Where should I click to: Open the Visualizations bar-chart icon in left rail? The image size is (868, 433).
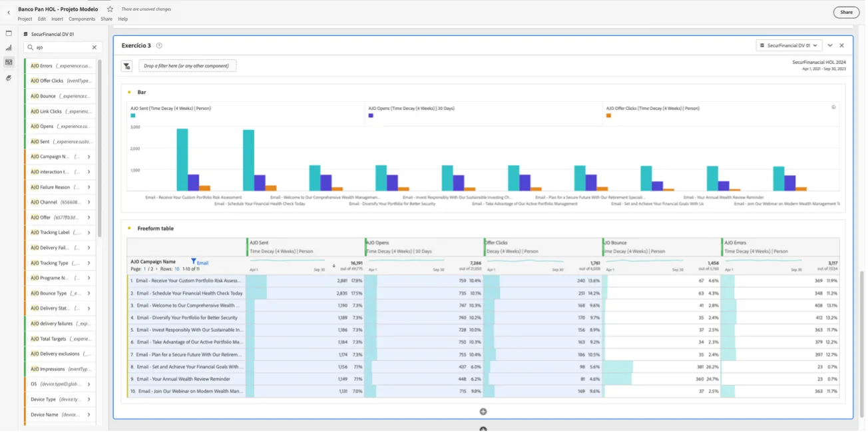click(x=9, y=48)
